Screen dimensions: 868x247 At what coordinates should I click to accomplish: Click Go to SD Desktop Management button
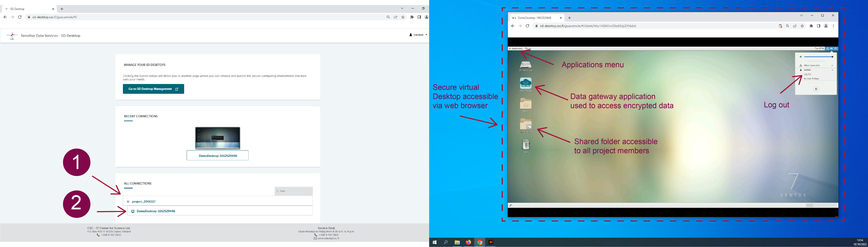point(153,89)
